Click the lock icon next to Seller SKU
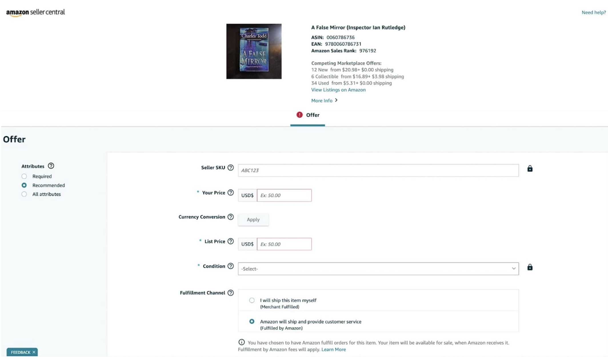Image resolution: width=608 pixels, height=364 pixels. [x=529, y=168]
